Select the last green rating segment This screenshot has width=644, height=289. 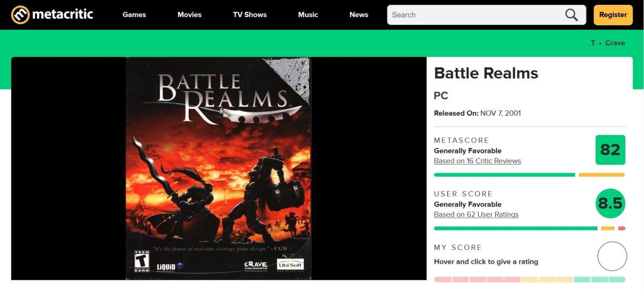[x=617, y=279]
